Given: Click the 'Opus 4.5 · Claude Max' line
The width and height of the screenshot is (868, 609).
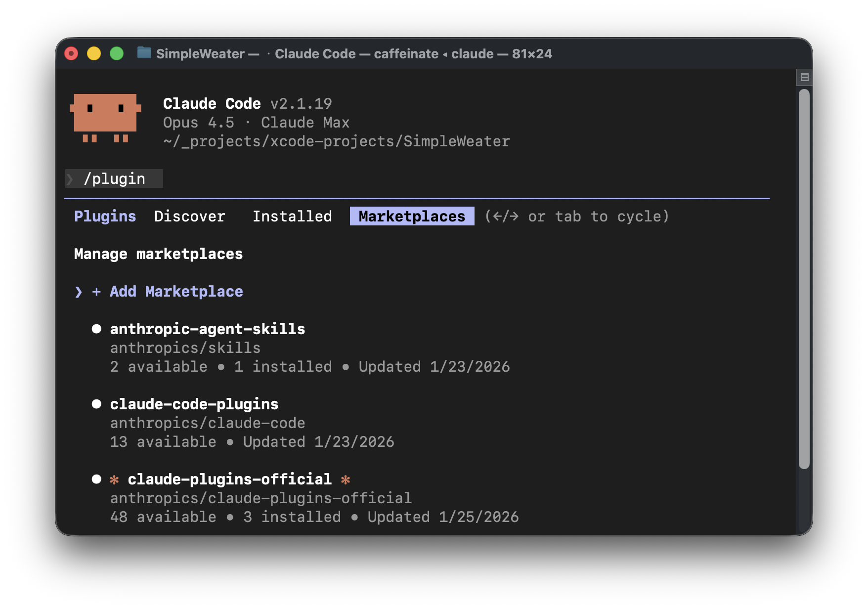Looking at the screenshot, I should (x=257, y=122).
